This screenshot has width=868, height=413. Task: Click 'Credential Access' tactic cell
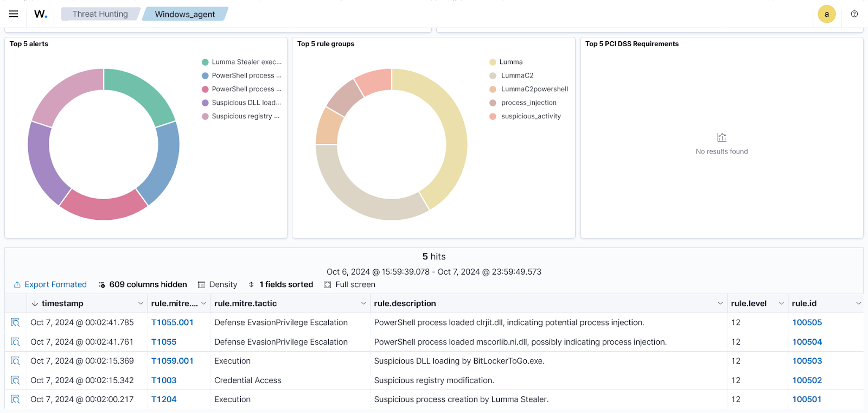(x=248, y=380)
